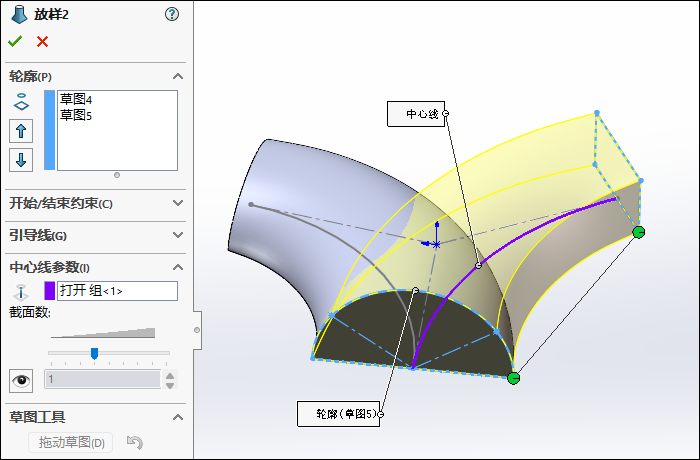This screenshot has width=700, height=460.
Task: Collapse the 中心线参数(I) section
Action: 178,268
